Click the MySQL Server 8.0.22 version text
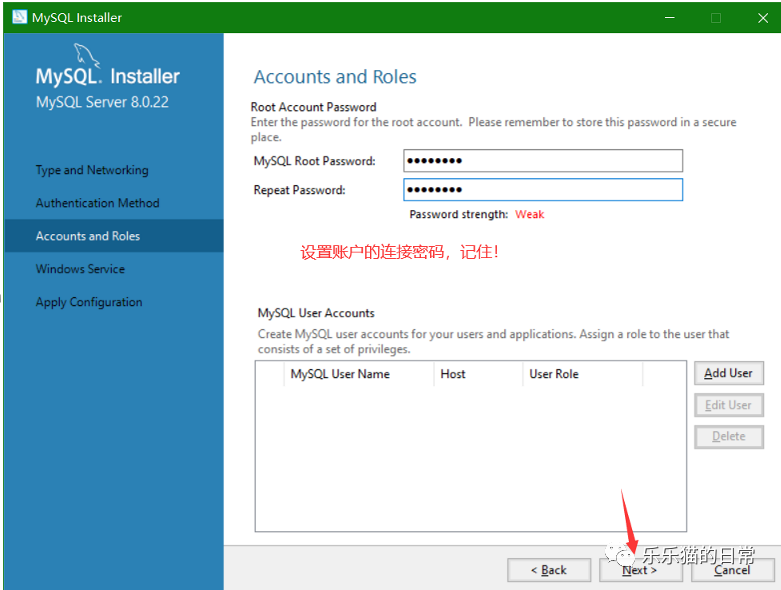The height and width of the screenshot is (590, 781). (x=102, y=102)
